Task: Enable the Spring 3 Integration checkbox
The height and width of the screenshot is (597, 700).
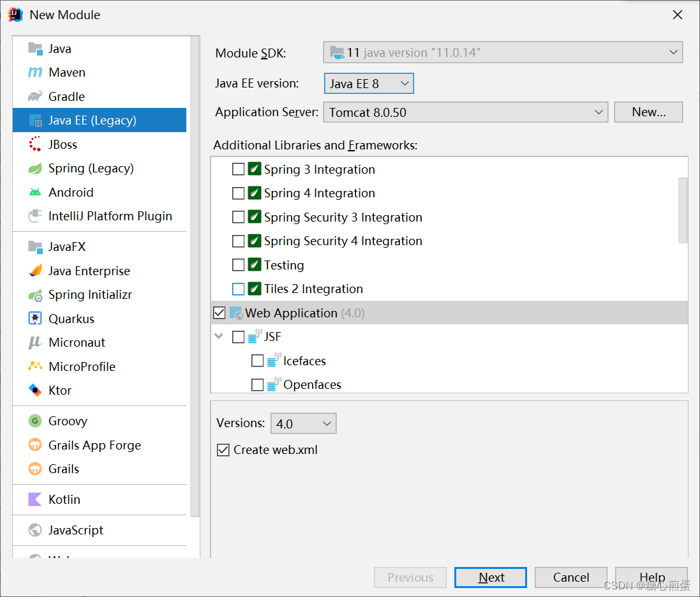Action: [239, 169]
